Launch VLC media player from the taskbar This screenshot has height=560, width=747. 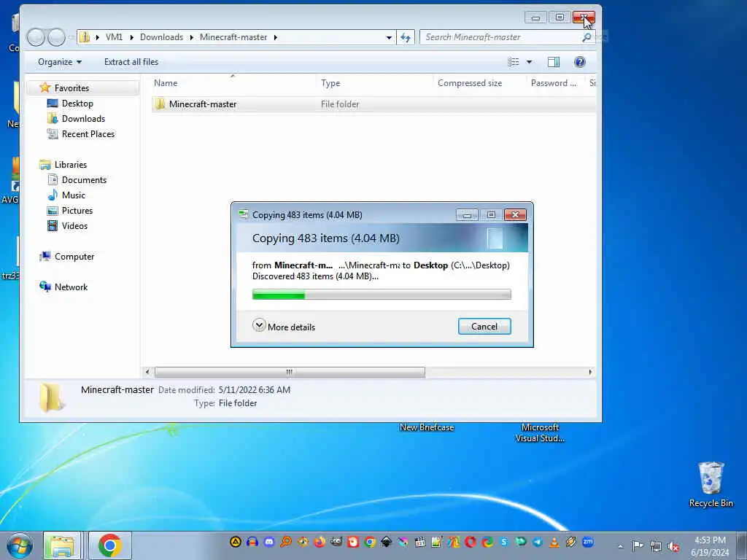[x=554, y=542]
